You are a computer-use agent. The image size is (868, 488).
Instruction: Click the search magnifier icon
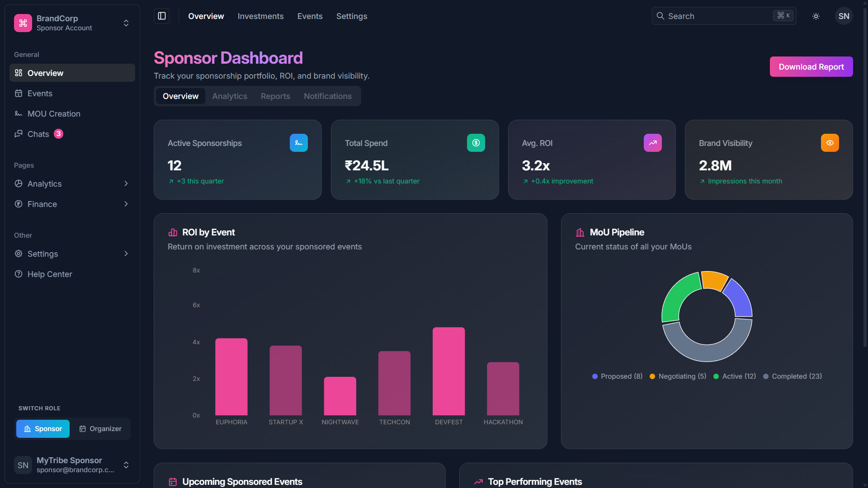pos(660,16)
